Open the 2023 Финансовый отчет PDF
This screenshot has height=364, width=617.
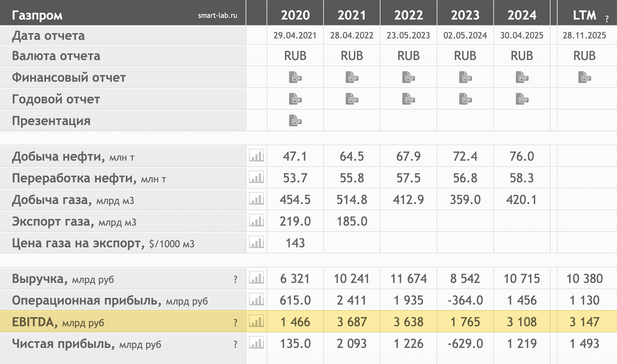465,77
